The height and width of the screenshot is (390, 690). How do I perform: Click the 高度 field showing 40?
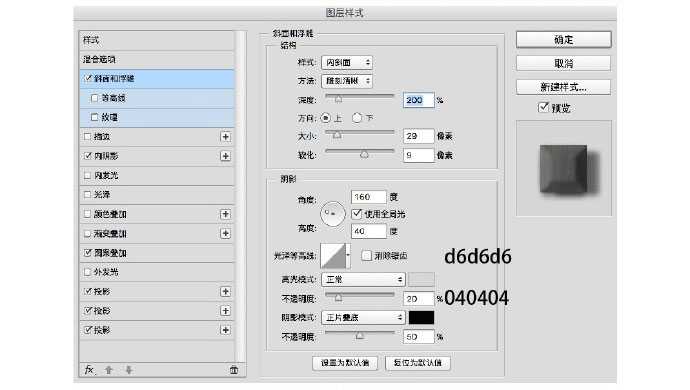369,231
